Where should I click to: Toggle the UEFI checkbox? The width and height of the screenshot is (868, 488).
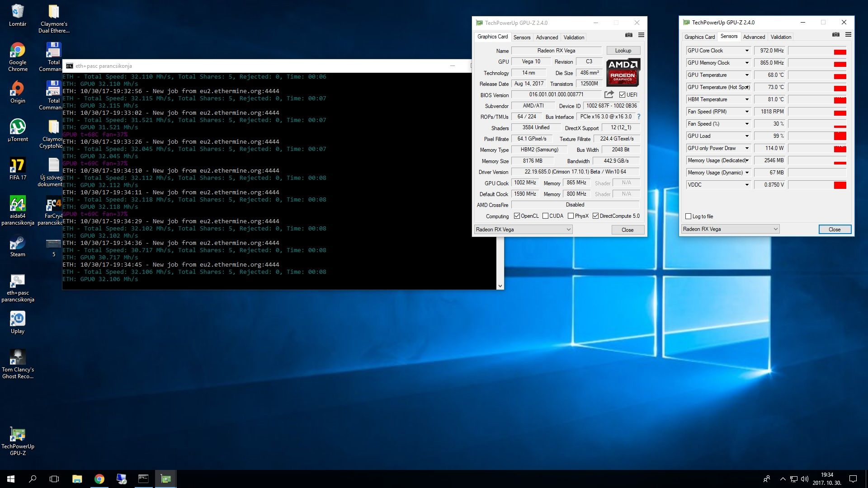[x=622, y=95]
